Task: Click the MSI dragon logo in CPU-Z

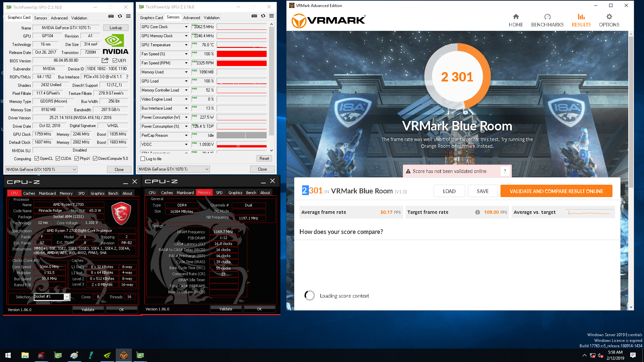Action: tap(121, 213)
